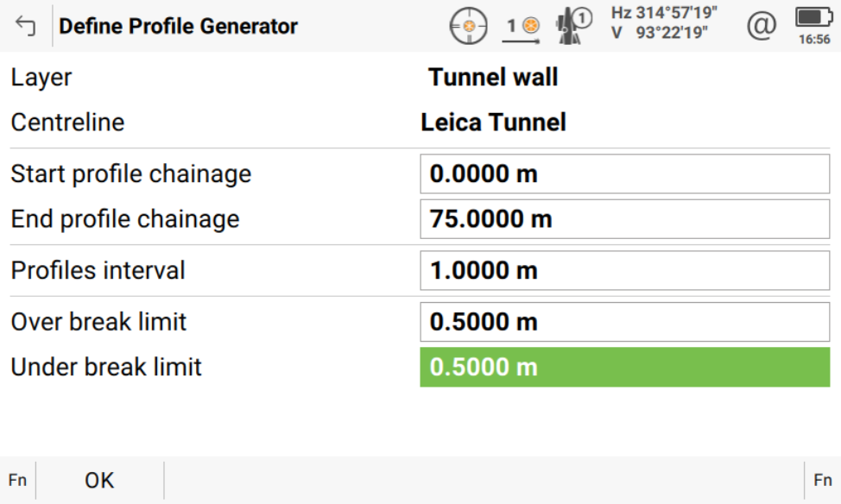Image resolution: width=841 pixels, height=504 pixels.
Task: Edit the Start profile chainage field
Action: point(624,174)
